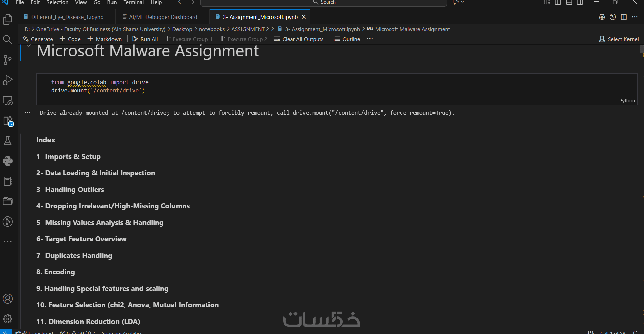Image resolution: width=644 pixels, height=334 pixels.
Task: Open the Edit menu
Action: 35,2
